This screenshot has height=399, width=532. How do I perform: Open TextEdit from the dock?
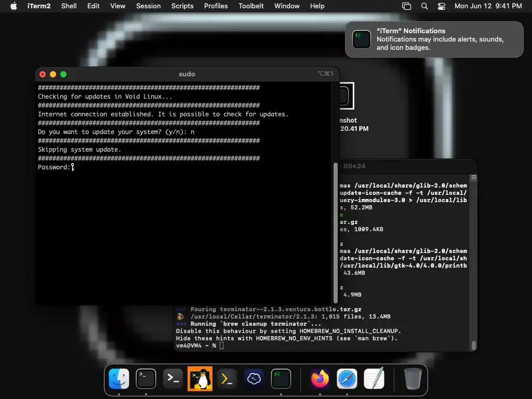(374, 379)
